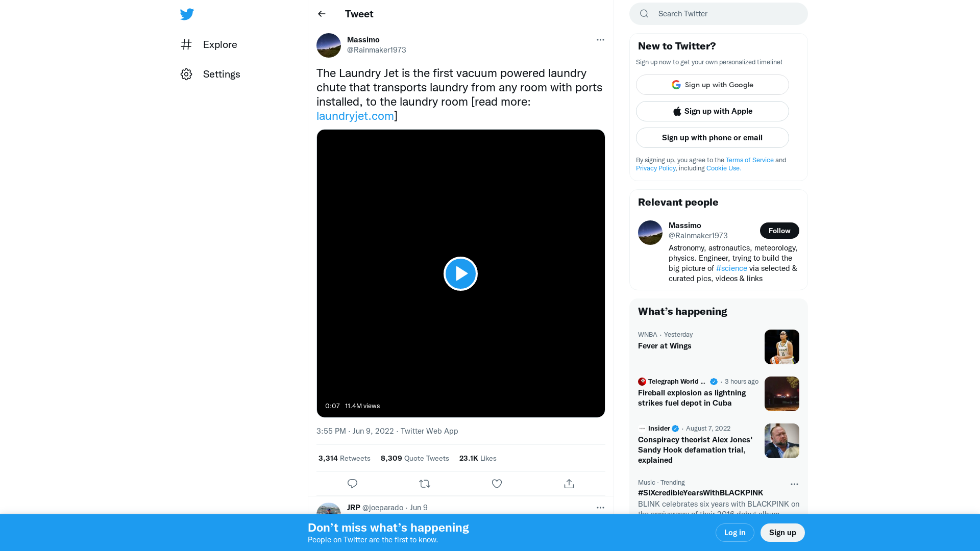
Task: Open the Privacy Policy link
Action: (655, 168)
